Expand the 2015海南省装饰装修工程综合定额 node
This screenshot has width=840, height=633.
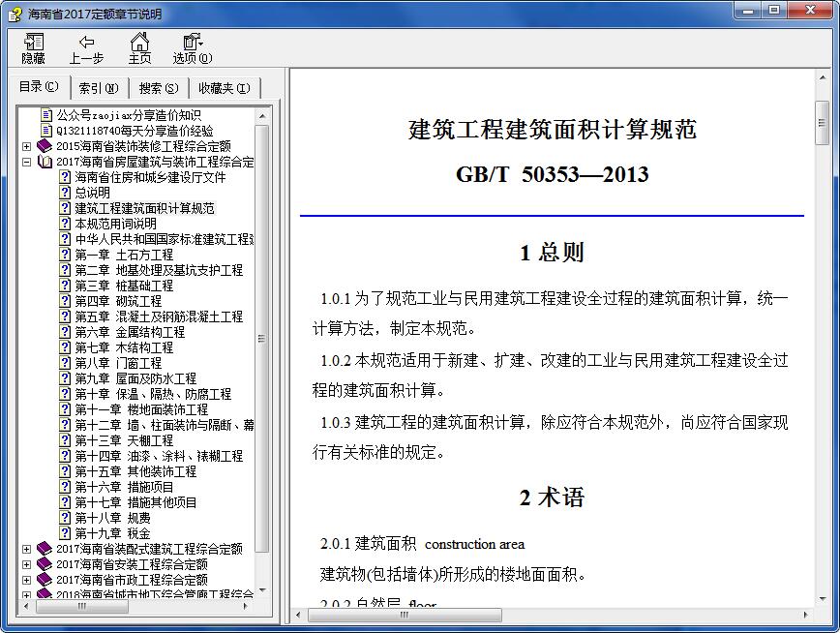coord(26,146)
